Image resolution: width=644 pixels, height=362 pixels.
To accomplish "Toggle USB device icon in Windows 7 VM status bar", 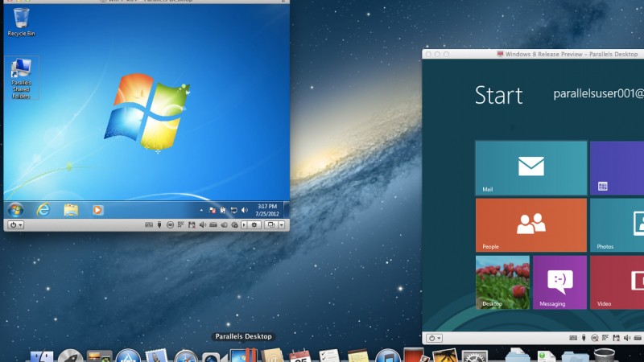I will click(x=159, y=225).
